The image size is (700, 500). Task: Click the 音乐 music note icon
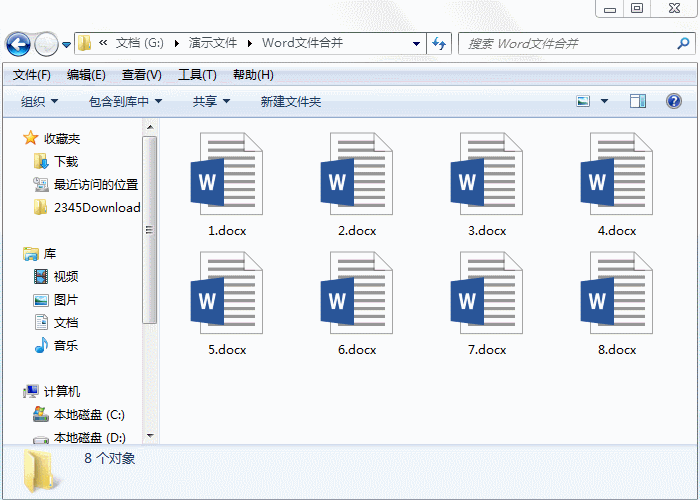coord(41,345)
